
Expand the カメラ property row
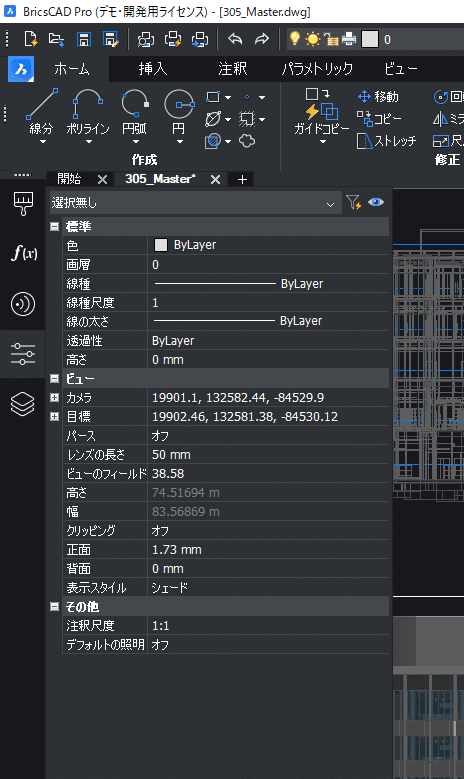pos(55,398)
